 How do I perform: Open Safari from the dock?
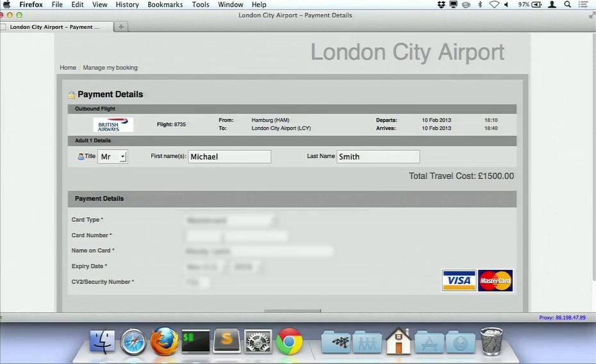[133, 342]
